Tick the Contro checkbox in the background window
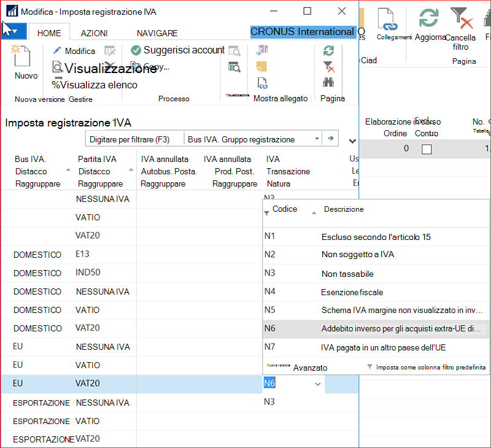This screenshot has width=491, height=448. tap(427, 149)
